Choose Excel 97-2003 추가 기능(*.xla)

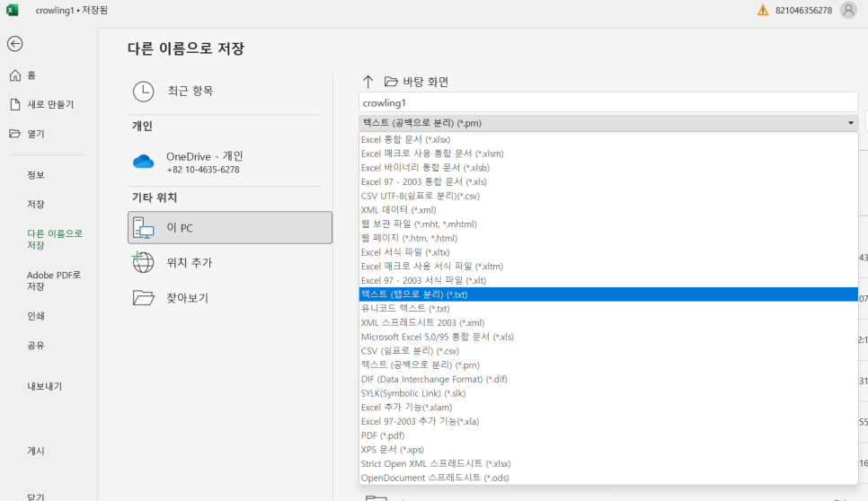pos(608,421)
